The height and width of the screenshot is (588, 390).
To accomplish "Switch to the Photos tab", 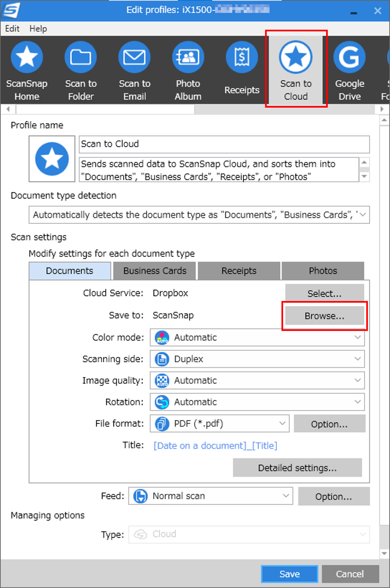I will (x=323, y=271).
